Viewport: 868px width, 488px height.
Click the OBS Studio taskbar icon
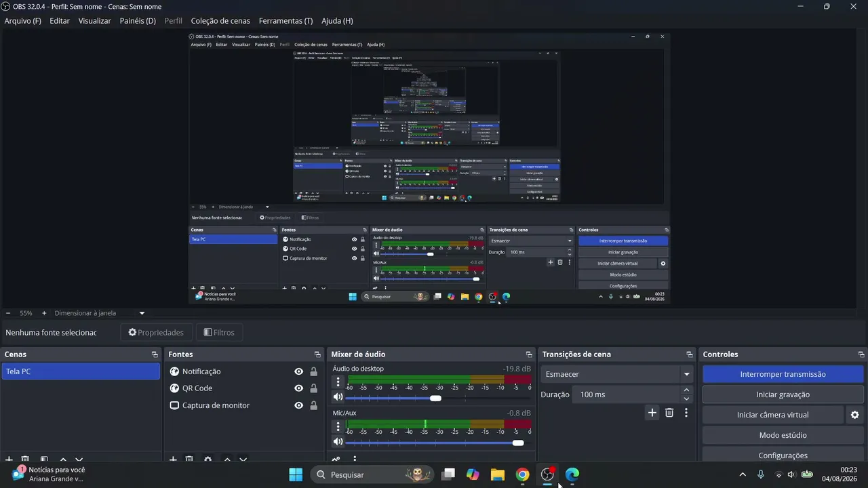click(x=547, y=474)
